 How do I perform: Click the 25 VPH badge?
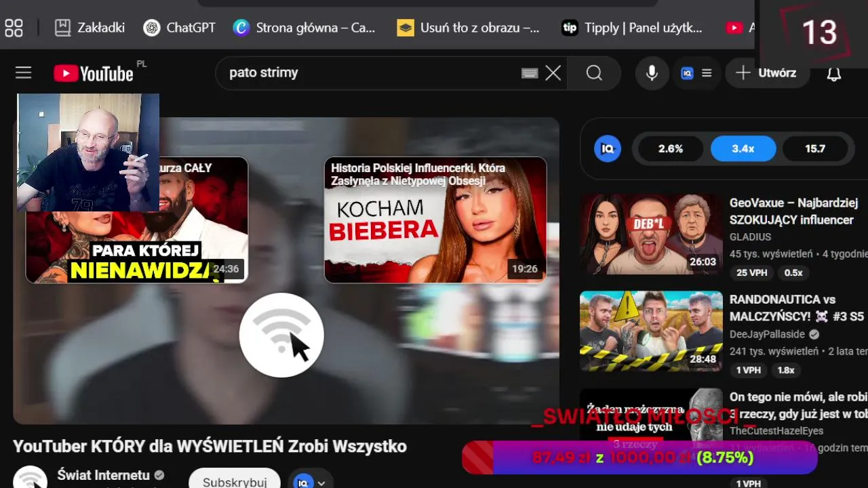(751, 272)
